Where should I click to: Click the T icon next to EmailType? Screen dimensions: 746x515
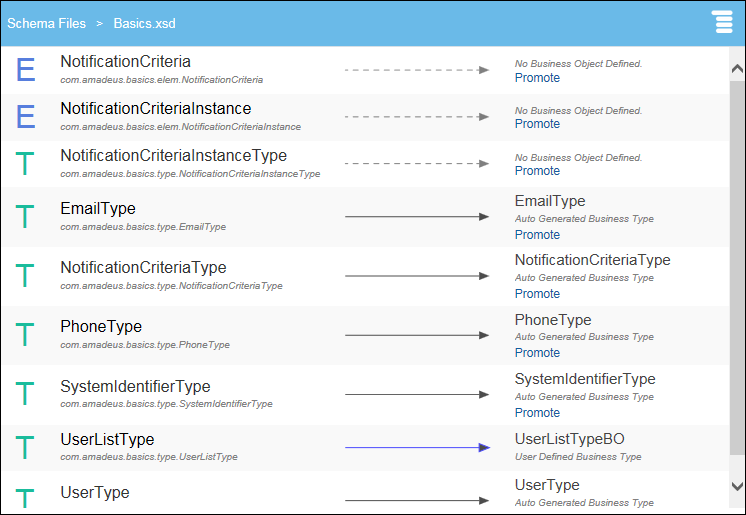[26, 216]
